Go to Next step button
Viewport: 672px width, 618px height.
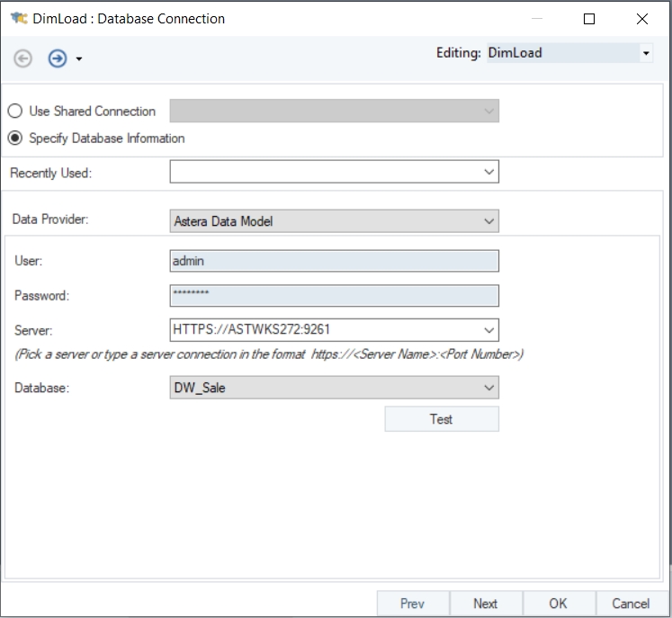click(x=485, y=604)
